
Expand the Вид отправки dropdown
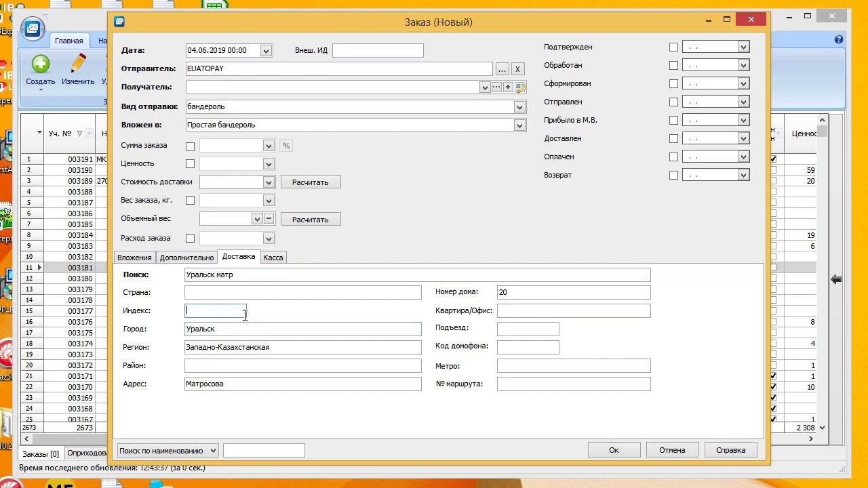[x=519, y=107]
